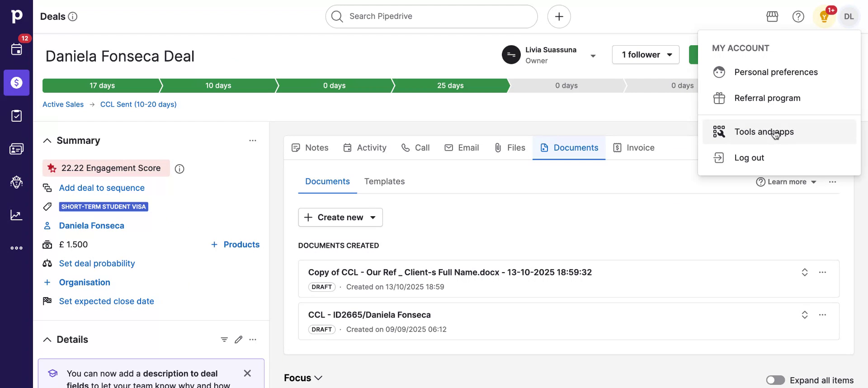868x388 pixels.
Task: Open the Projects checklist icon in sidebar
Action: [16, 116]
